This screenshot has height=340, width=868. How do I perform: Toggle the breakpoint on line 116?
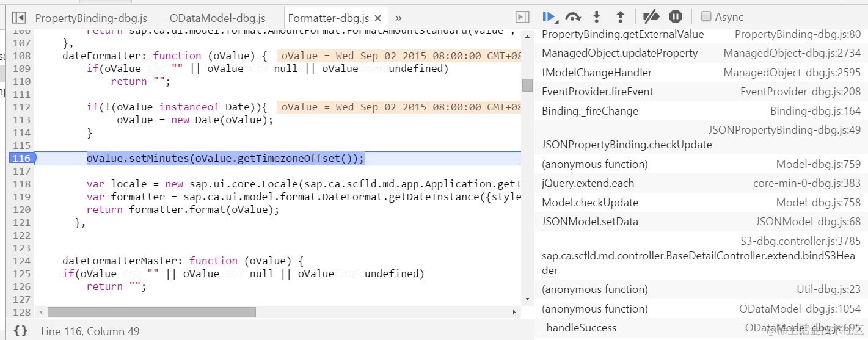point(22,159)
